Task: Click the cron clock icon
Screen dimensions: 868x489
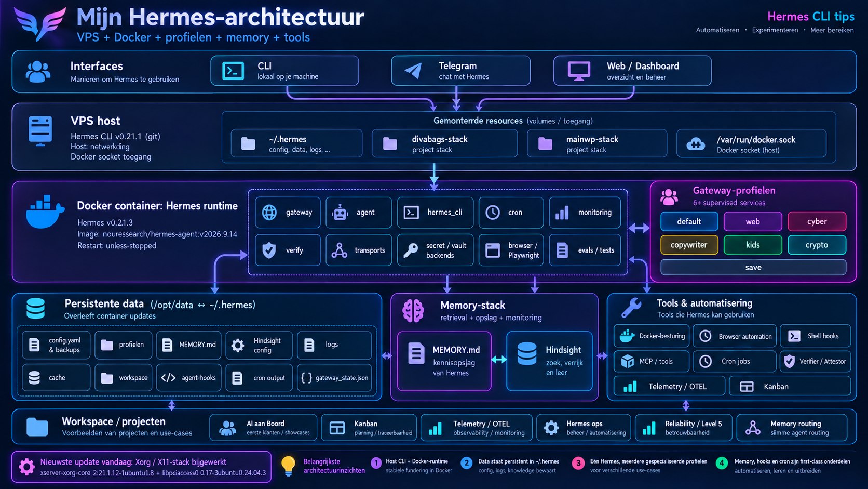Action: 492,213
